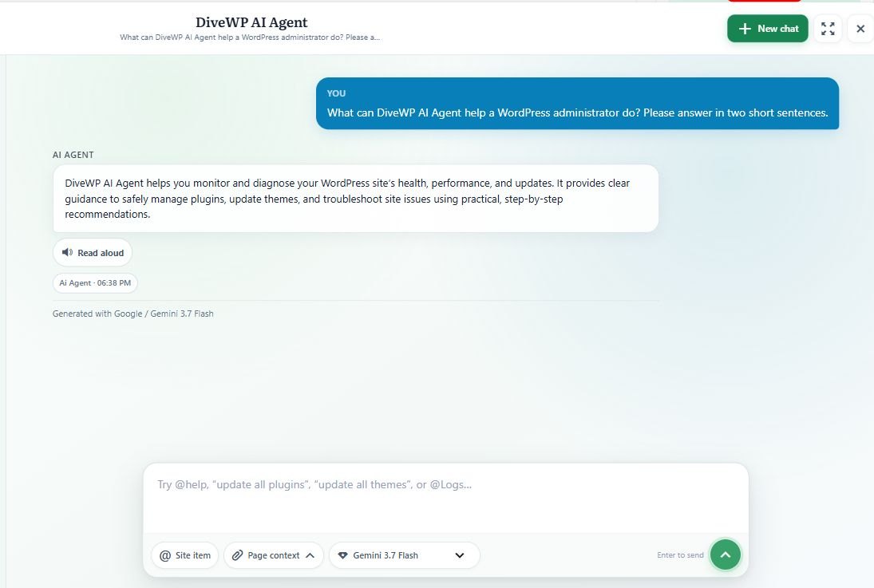Send the message with the green arrow button
The width and height of the screenshot is (874, 588).
pyautogui.click(x=726, y=554)
